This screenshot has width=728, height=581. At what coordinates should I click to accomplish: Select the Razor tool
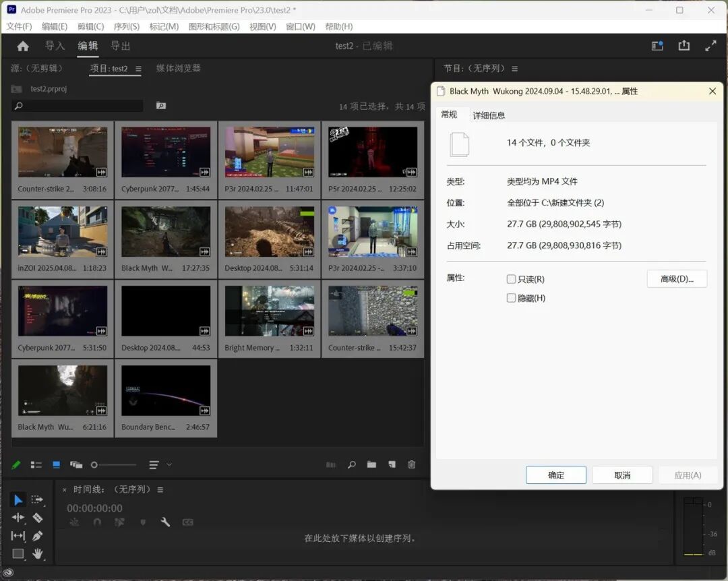(38, 518)
